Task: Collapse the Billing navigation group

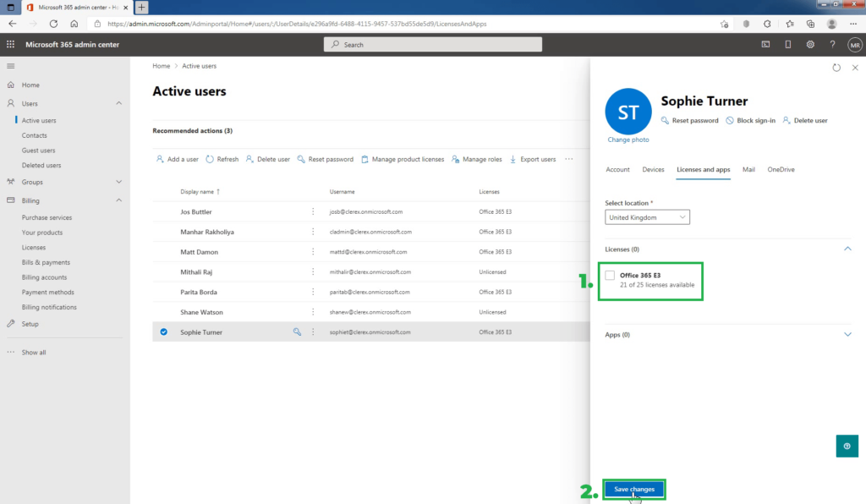Action: click(118, 200)
